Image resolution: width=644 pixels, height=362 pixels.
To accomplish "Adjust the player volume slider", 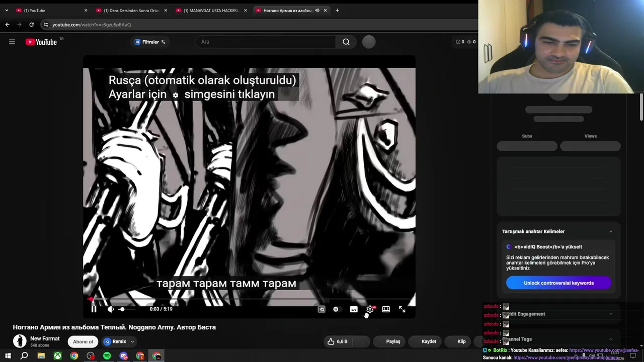I will click(x=128, y=309).
